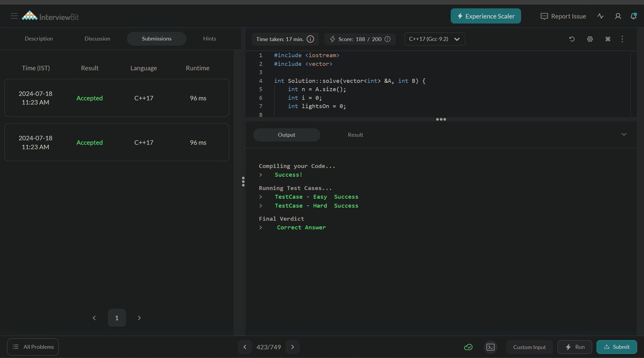The image size is (644, 358).
Task: Click the Score info icon
Action: pyautogui.click(x=388, y=39)
